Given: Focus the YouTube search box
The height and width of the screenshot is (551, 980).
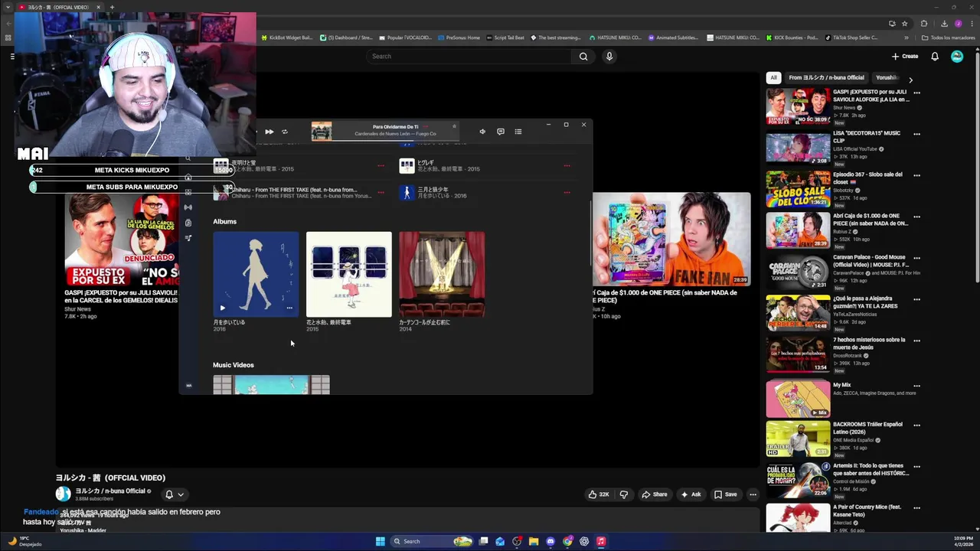Looking at the screenshot, I should coord(469,56).
